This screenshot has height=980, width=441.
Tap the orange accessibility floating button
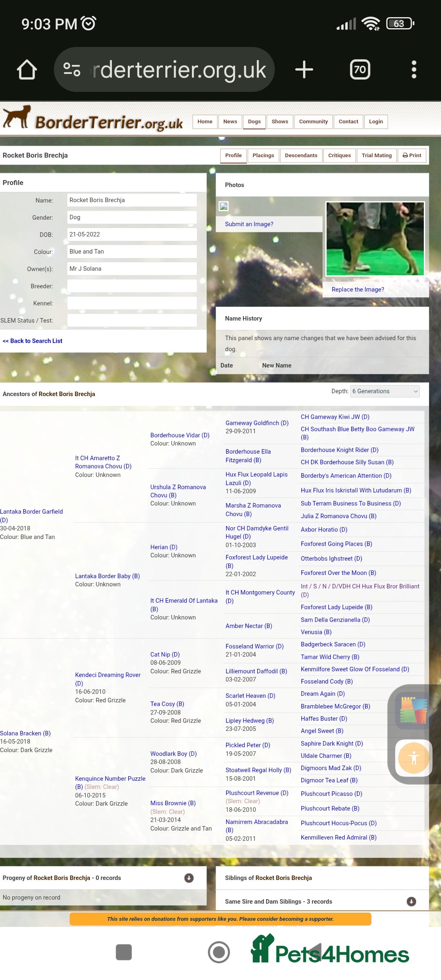point(413,758)
